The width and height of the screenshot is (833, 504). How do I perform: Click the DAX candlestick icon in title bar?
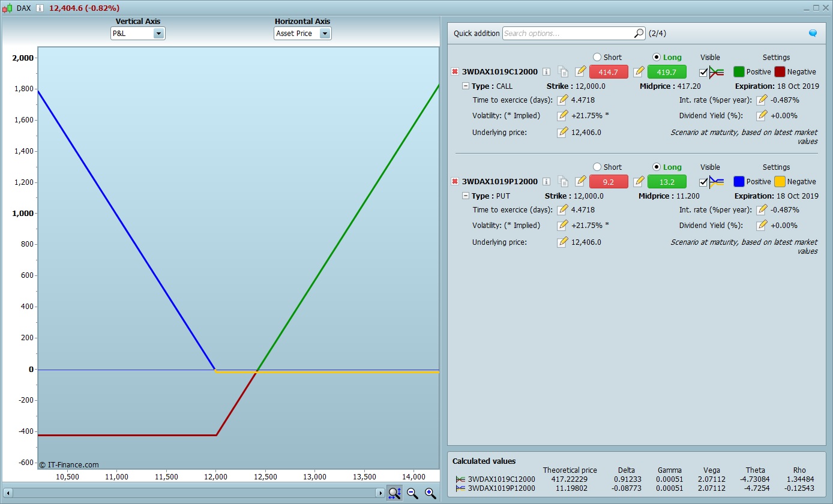tap(7, 8)
